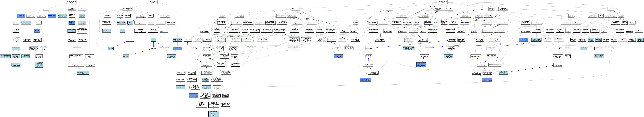Screen dimensions: 644x117
Task: Click the histone acetyltransferase activity node
Action: 83,73
